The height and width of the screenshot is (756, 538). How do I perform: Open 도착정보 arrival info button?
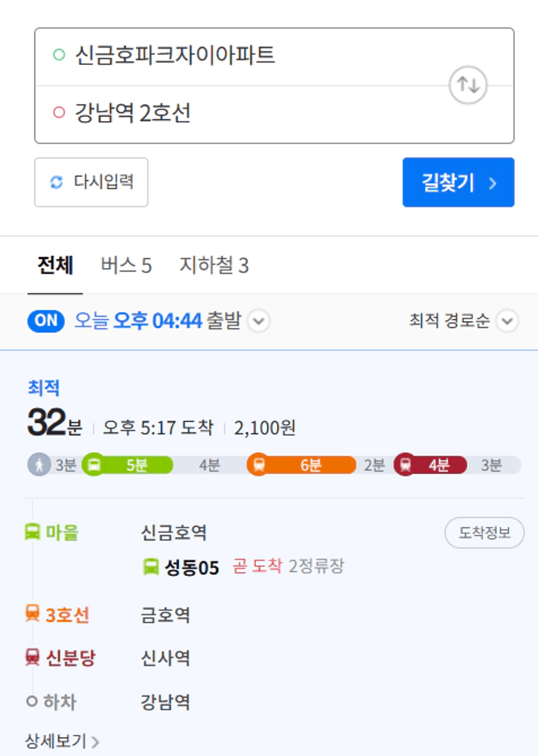coord(485,532)
